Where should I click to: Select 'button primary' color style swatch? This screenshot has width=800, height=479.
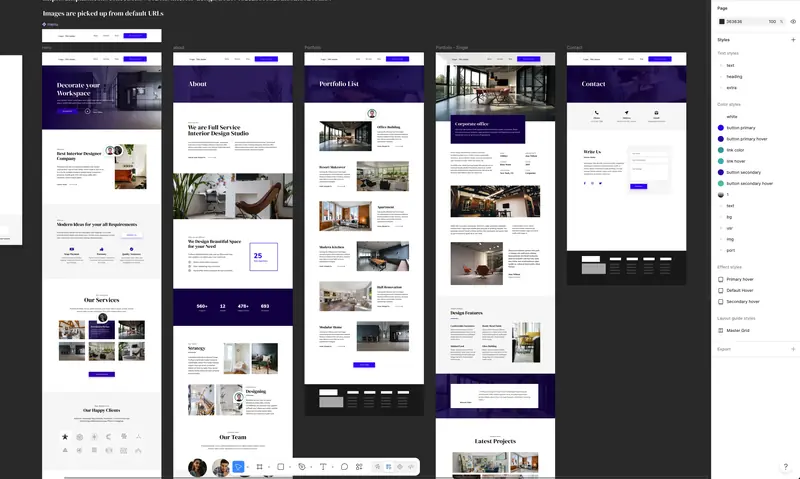pos(721,128)
